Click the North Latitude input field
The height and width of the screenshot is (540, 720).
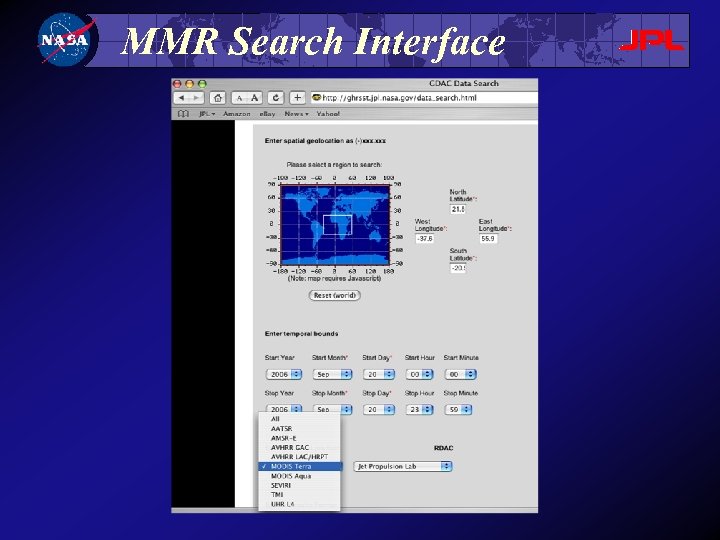tap(458, 209)
